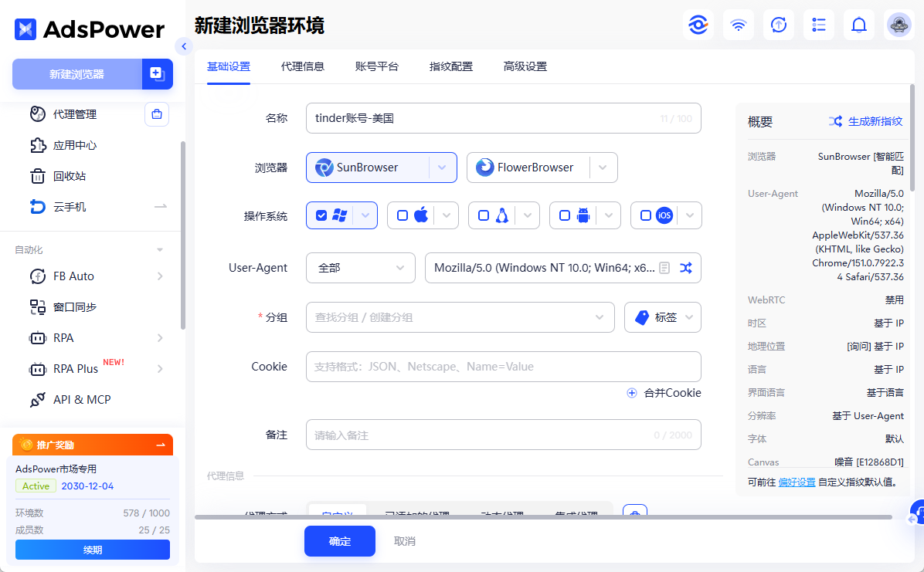
Task: Open the user avatar menu
Action: tap(899, 25)
